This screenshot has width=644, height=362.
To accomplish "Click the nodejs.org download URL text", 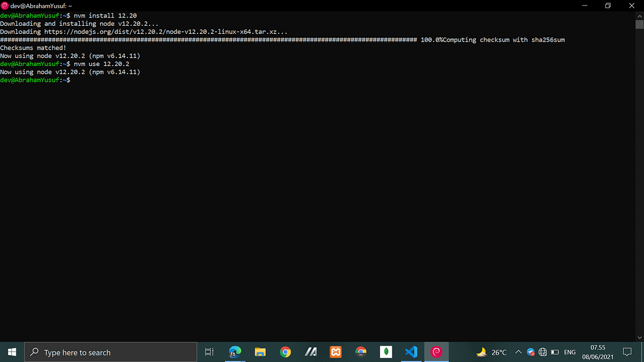I will pyautogui.click(x=166, y=31).
